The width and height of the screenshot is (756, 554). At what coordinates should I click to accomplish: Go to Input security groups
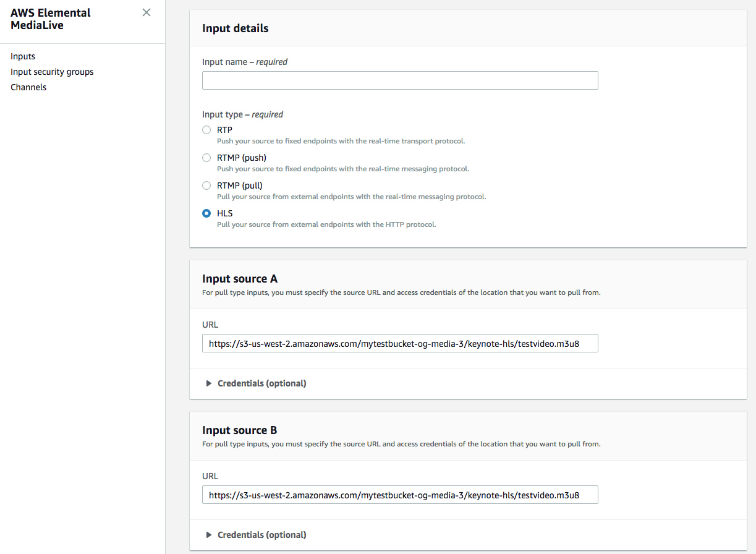click(52, 72)
